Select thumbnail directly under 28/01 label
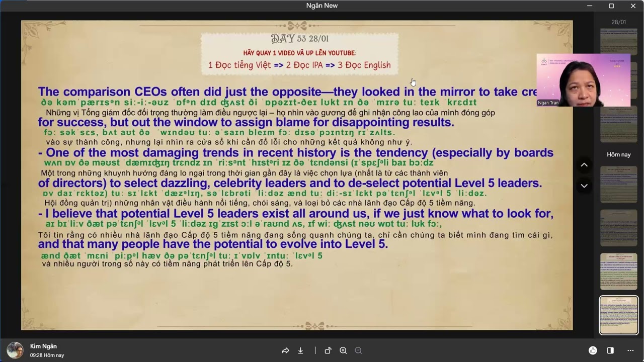The height and width of the screenshot is (362, 644). coord(619,41)
